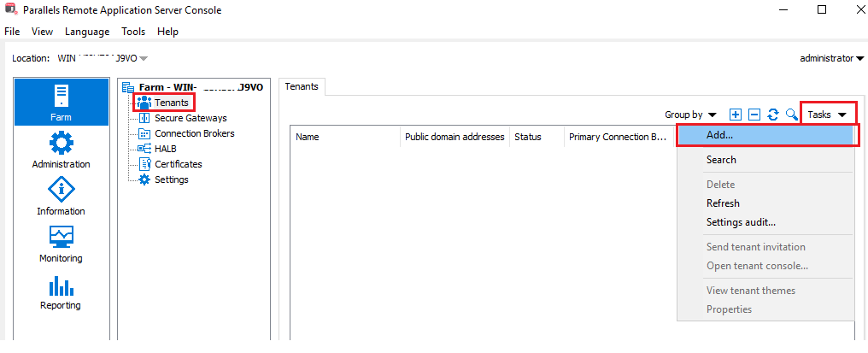Select Tenants node in farm tree
Screen dimensions: 868x353
pos(172,103)
